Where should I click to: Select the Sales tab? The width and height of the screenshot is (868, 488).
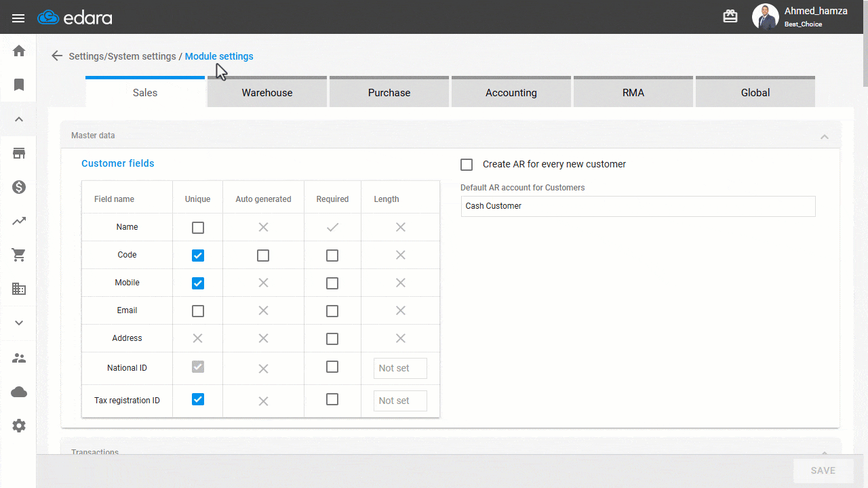145,91
